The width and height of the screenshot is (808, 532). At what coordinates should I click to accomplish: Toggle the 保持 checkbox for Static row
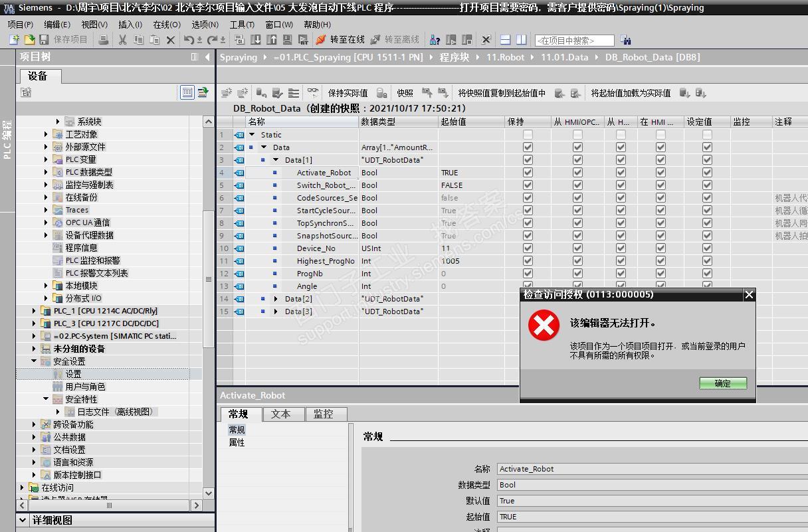(528, 135)
